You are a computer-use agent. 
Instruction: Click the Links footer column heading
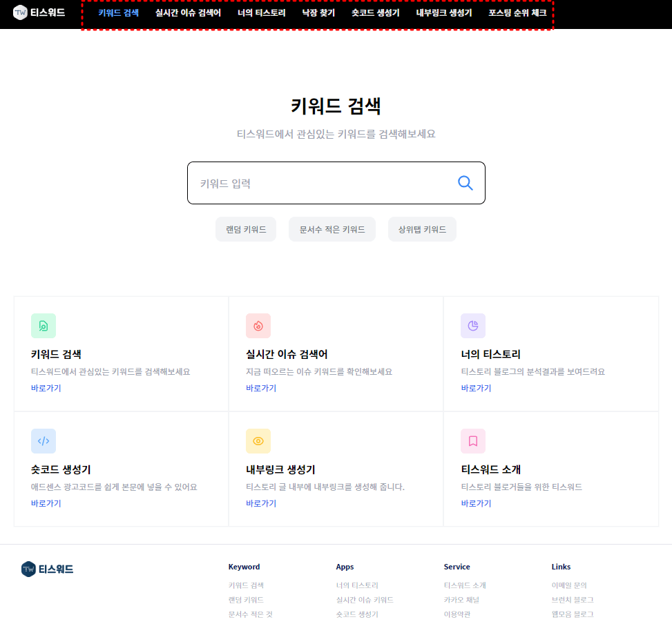tap(561, 567)
